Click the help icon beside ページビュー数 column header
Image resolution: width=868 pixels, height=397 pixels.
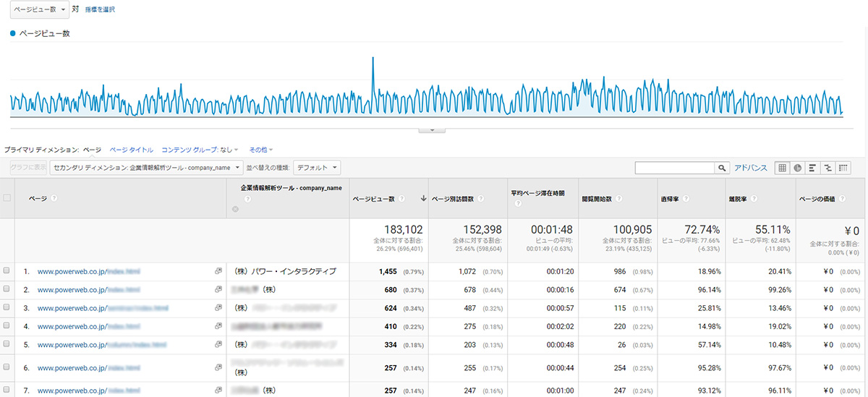401,198
